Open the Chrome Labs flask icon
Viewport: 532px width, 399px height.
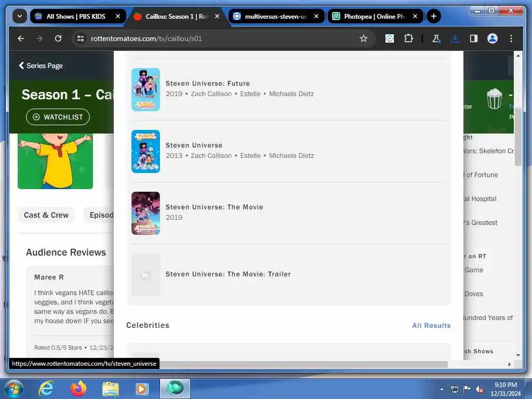click(x=436, y=38)
